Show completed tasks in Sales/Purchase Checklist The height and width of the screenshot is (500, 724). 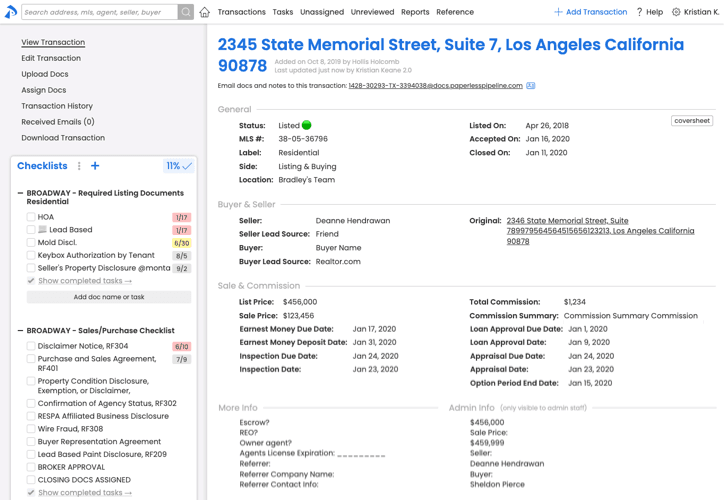click(84, 493)
